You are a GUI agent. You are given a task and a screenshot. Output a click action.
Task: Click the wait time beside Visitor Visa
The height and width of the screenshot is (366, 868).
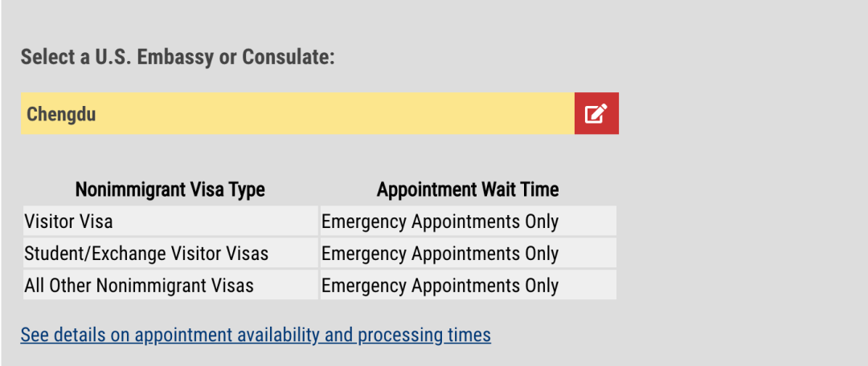[x=440, y=222]
